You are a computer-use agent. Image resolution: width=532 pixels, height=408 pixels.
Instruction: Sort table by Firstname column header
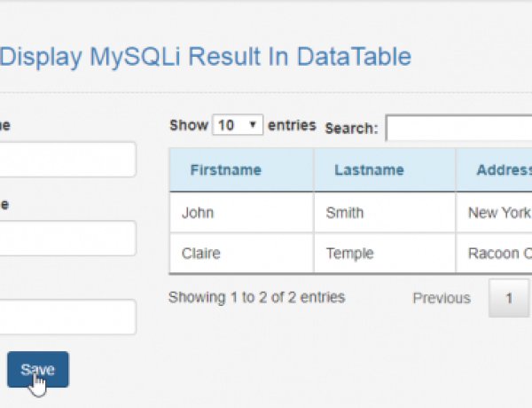[225, 170]
